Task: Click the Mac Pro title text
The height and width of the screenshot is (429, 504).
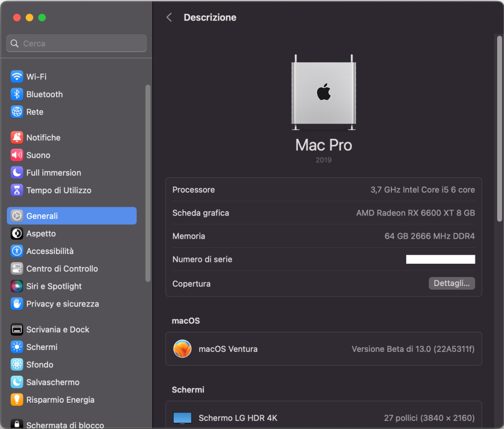Action: 323,145
